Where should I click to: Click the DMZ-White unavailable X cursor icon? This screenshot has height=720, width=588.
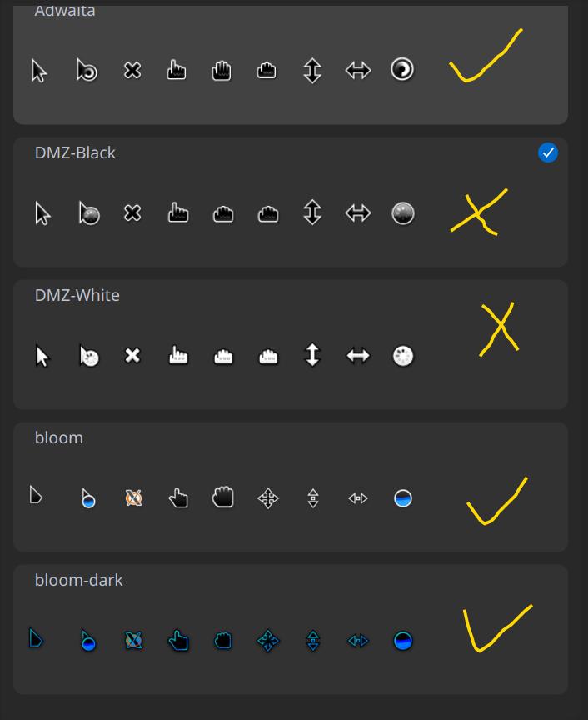[132, 356]
